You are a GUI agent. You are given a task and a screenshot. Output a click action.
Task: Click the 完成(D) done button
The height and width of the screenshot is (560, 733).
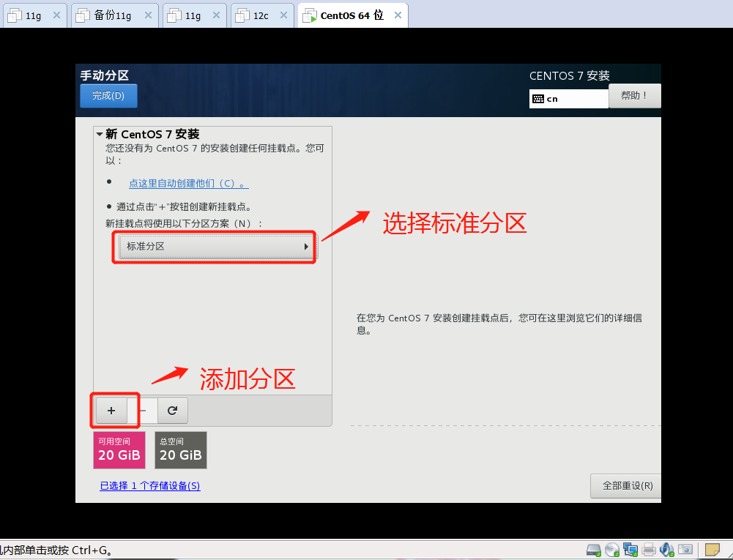[x=108, y=96]
